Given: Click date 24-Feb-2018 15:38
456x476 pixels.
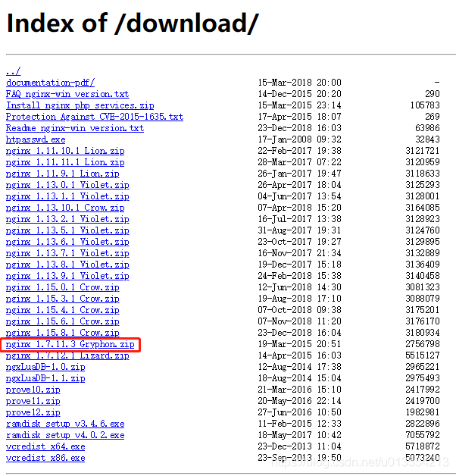Looking at the screenshot, I should pos(299,276).
